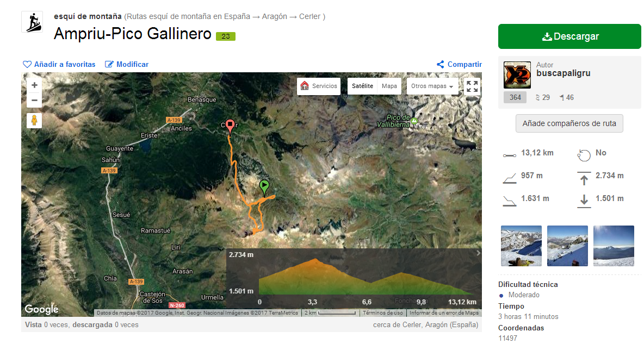Open the map in fullscreen
The image size is (644, 344).
pyautogui.click(x=472, y=86)
